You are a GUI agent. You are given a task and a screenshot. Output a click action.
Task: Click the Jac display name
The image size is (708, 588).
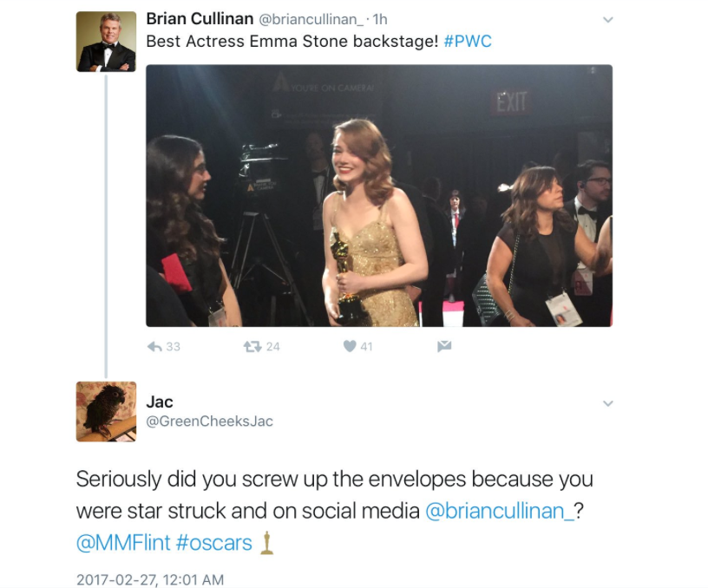[x=160, y=402]
